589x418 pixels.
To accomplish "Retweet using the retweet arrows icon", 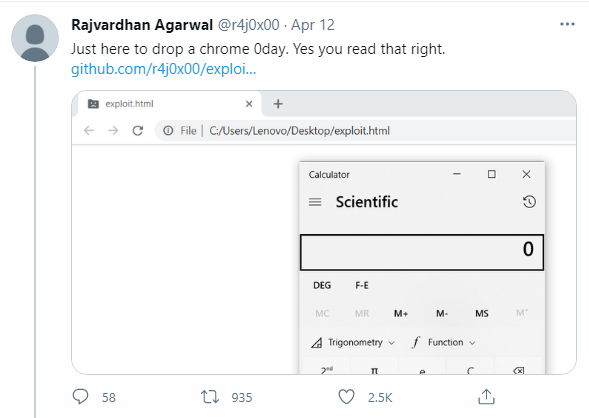I will click(210, 397).
